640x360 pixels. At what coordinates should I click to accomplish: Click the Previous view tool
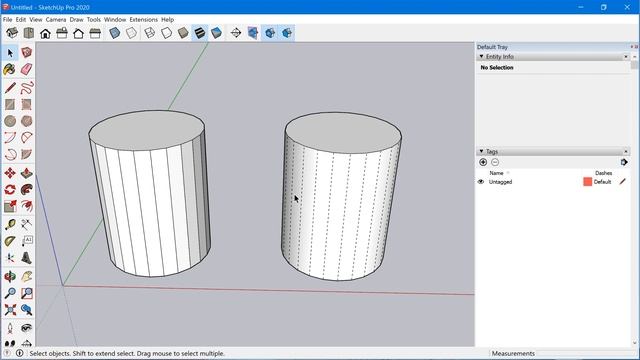[x=27, y=310]
